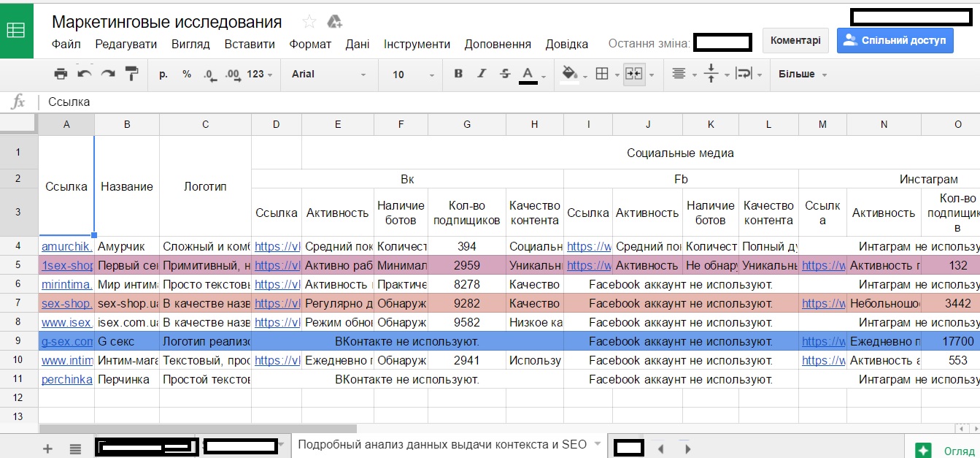Open the all sheets list
Image resolution: width=980 pixels, height=458 pixels.
pyautogui.click(x=75, y=449)
